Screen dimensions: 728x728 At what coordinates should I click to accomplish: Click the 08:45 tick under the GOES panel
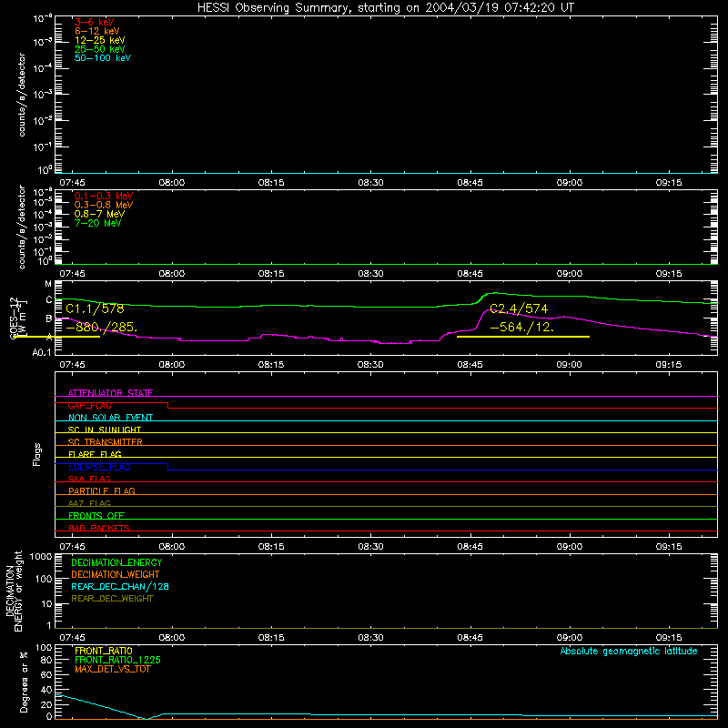[x=470, y=365]
